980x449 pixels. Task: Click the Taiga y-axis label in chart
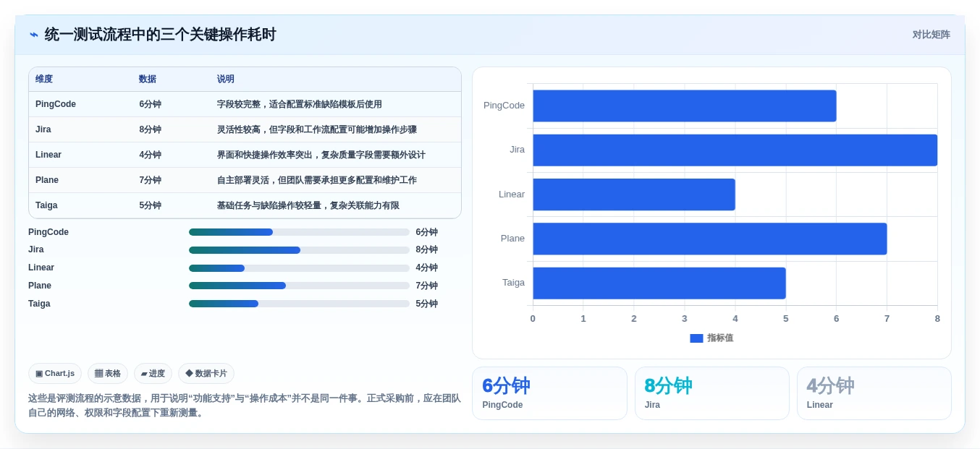pos(513,283)
